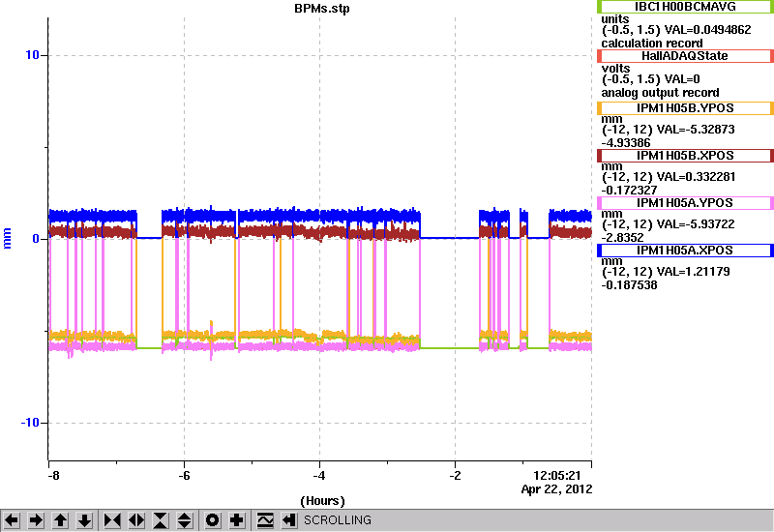Click the SCROLLING status label
The height and width of the screenshot is (532, 774).
click(x=337, y=520)
